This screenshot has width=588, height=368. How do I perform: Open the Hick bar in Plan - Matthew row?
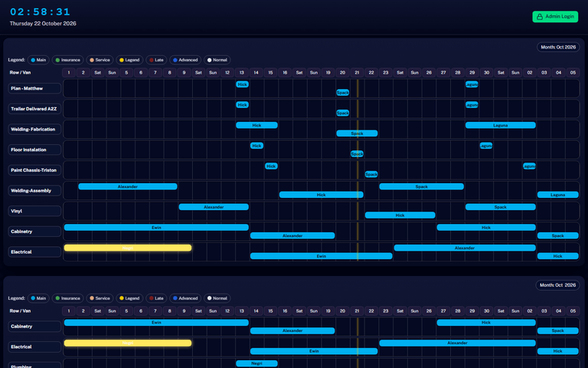242,84
